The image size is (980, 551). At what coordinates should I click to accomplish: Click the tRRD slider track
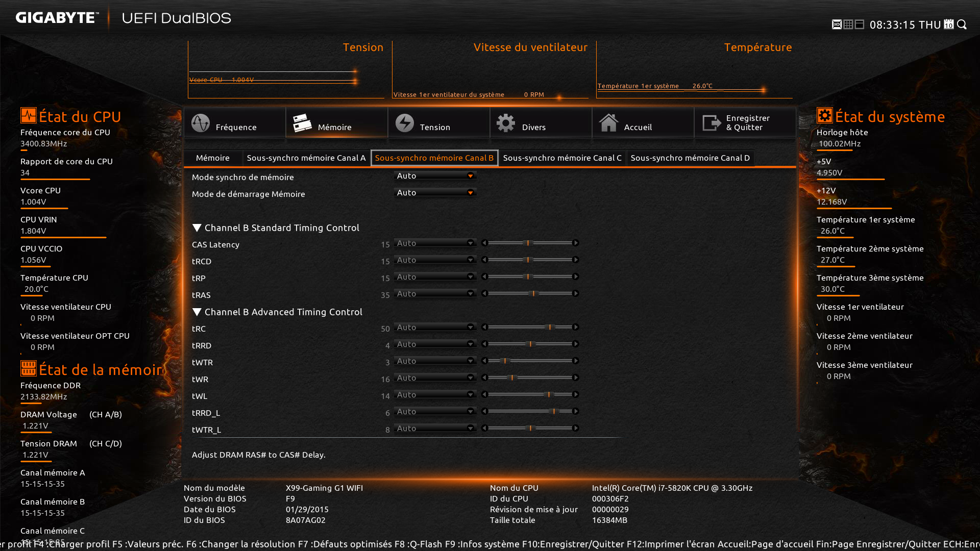click(x=530, y=344)
